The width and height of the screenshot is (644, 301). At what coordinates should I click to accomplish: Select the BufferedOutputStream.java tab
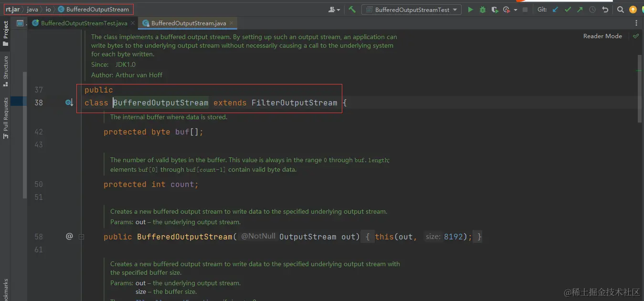[189, 23]
